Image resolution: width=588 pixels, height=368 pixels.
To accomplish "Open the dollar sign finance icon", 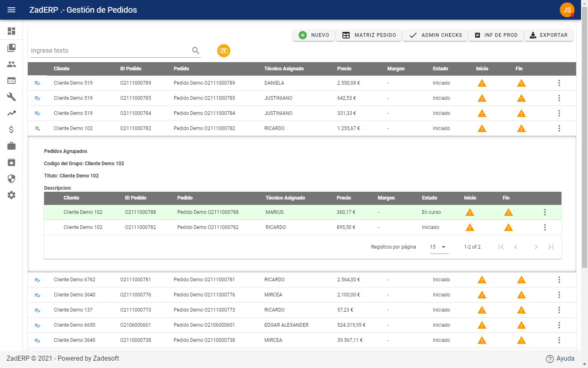I will tap(11, 130).
